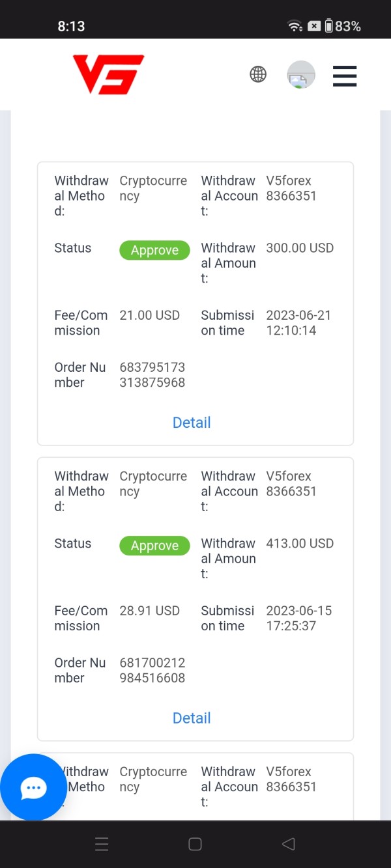Tap the 28.91 USD fee value
The height and width of the screenshot is (868, 391).
[150, 611]
